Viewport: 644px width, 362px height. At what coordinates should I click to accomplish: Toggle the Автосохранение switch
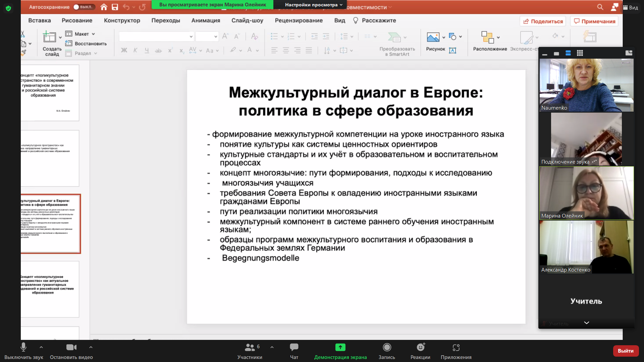84,7
